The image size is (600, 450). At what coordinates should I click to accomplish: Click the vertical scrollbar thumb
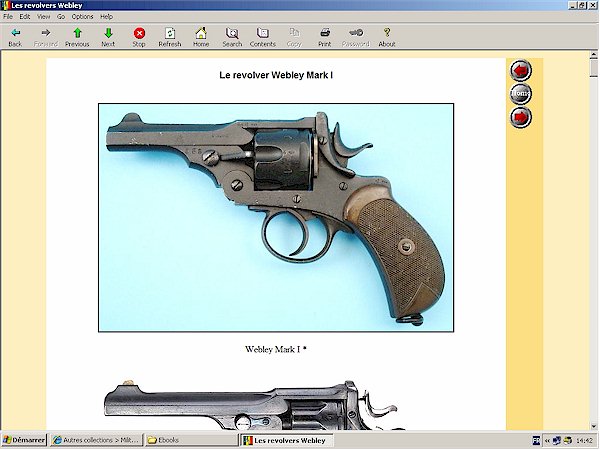[593, 68]
